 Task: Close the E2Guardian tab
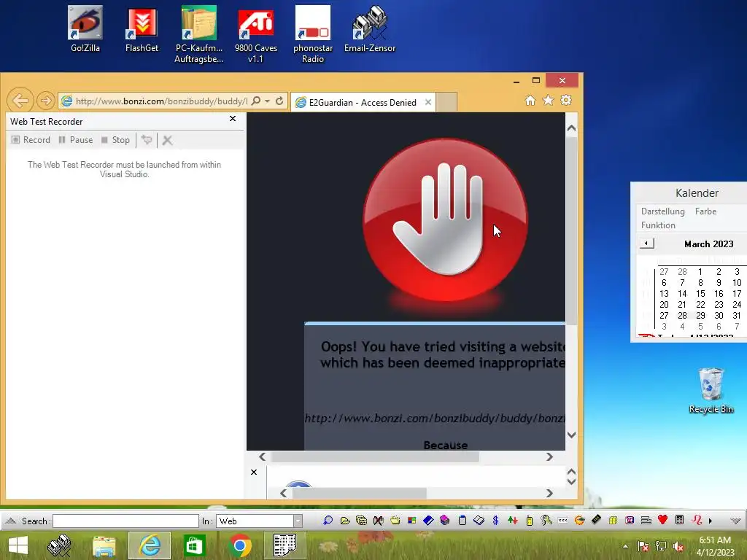pos(427,102)
